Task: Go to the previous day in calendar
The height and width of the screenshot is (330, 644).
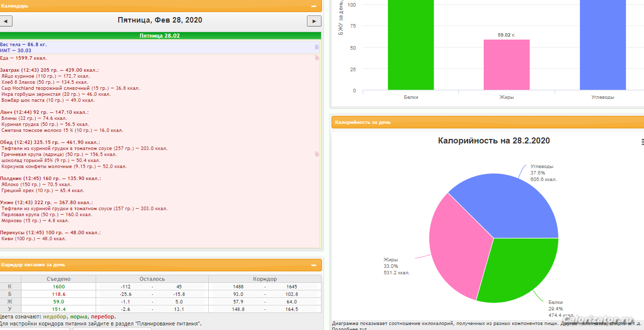Action: click(6, 21)
